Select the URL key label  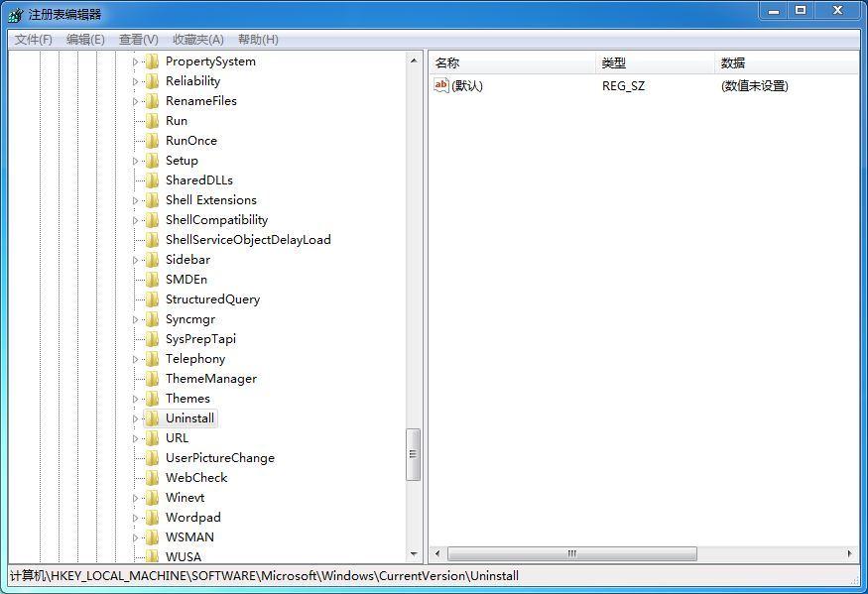pyautogui.click(x=178, y=438)
